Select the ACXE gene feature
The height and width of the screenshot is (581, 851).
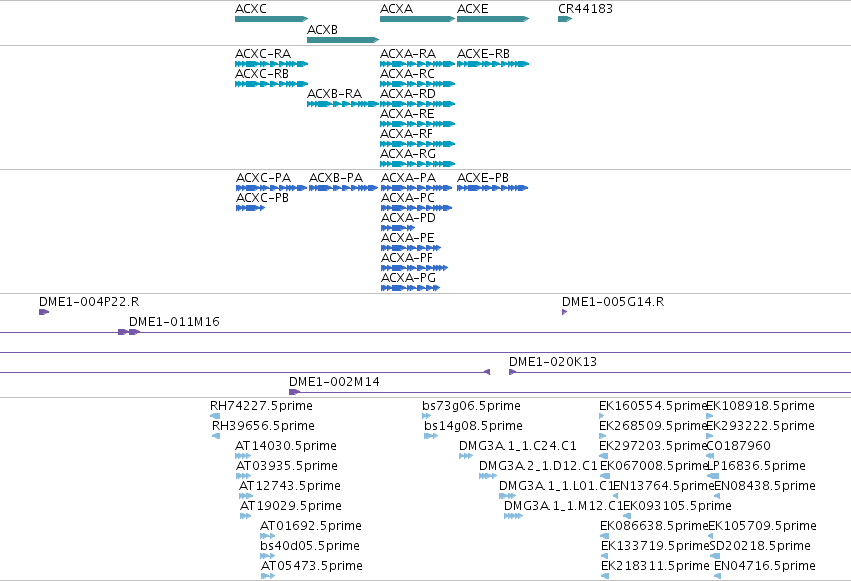click(x=493, y=19)
